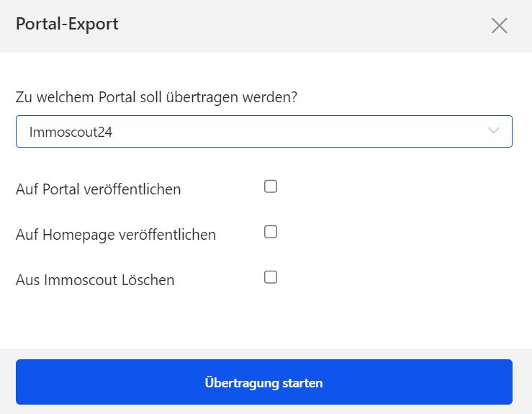Close the Portal-Export dialog
Viewport: 532px width, 414px height.
pos(499,26)
